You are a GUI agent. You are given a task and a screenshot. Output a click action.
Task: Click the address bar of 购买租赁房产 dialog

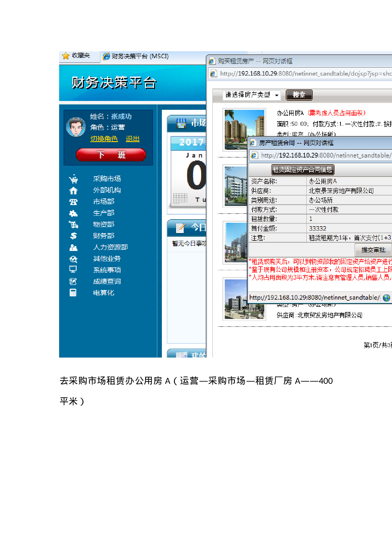300,74
